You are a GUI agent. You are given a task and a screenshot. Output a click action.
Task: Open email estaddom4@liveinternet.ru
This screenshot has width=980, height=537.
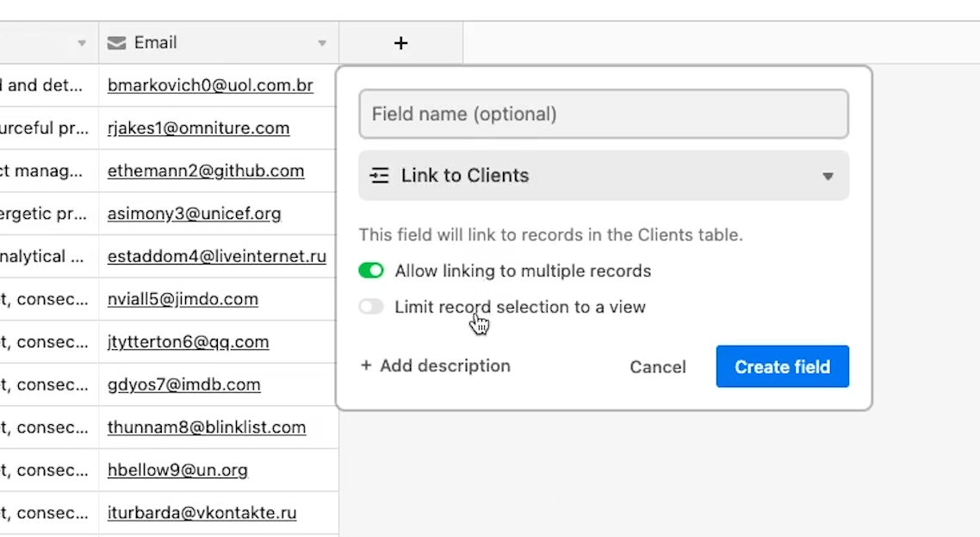coord(217,256)
